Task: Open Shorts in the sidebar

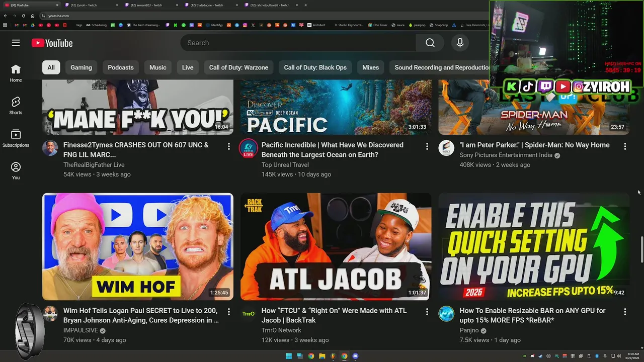Action: (x=16, y=106)
